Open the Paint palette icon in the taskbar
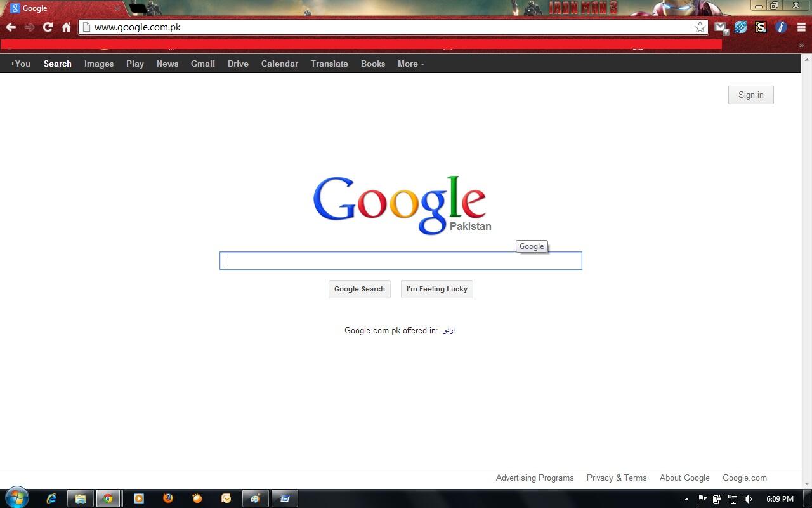Screen dimensions: 812x508 256,498
